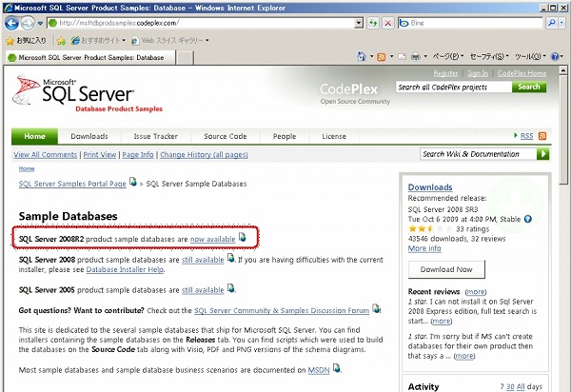Select the Issue Tracker navigation tab
Screen dimensions: 571x392
pyautogui.click(x=155, y=136)
